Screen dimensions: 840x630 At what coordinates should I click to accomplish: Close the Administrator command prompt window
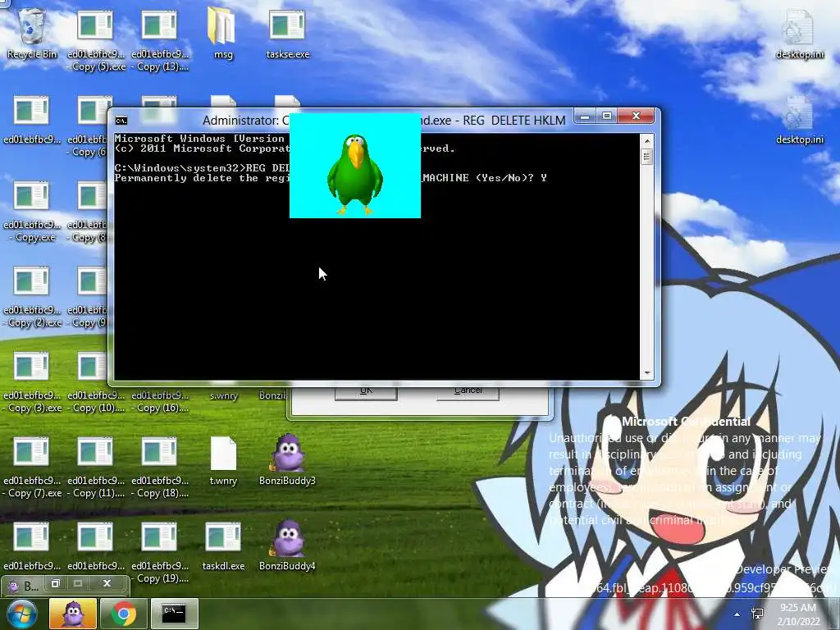point(636,116)
